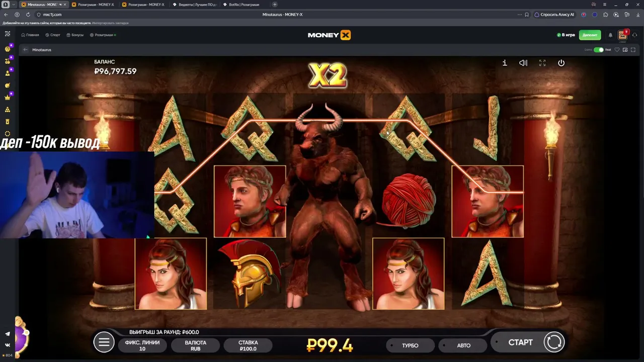This screenshot has height=362, width=644.
Task: Open the currency selector (Валюта RUB)
Action: coord(195,345)
